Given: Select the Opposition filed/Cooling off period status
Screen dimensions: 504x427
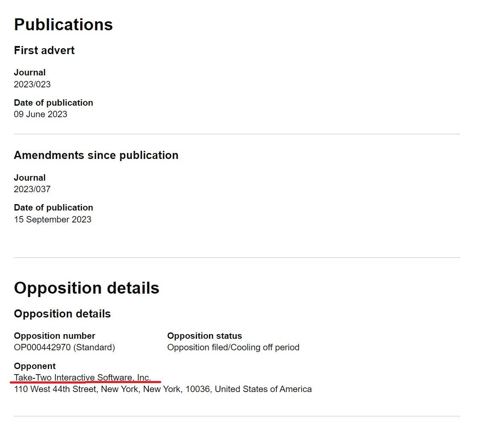Looking at the screenshot, I should (233, 347).
